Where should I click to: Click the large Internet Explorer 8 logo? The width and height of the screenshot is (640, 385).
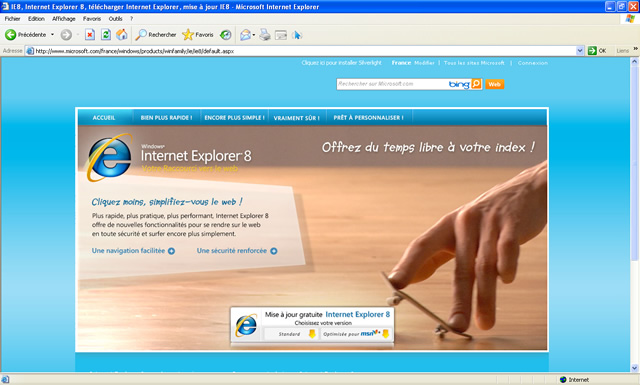(x=109, y=158)
